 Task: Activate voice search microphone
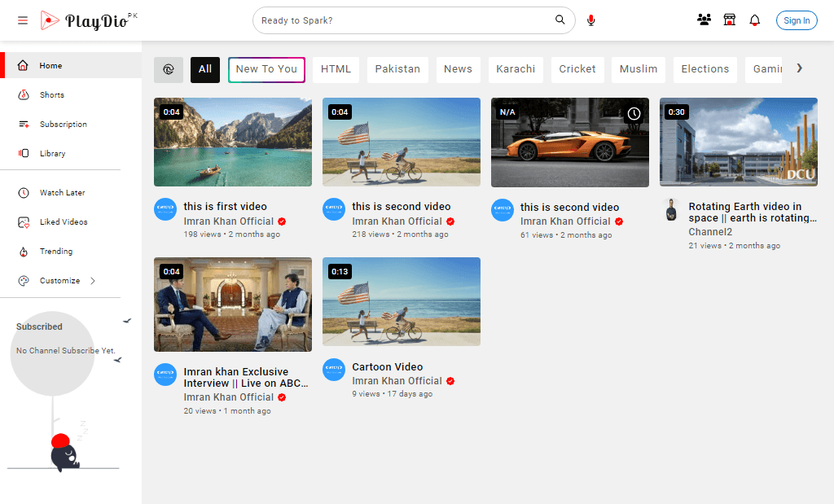591,20
